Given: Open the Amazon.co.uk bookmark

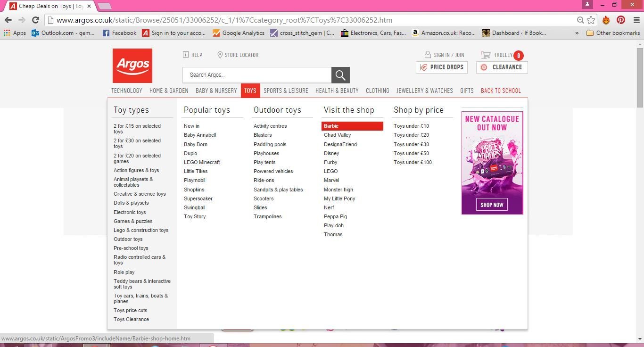Looking at the screenshot, I should 444,33.
